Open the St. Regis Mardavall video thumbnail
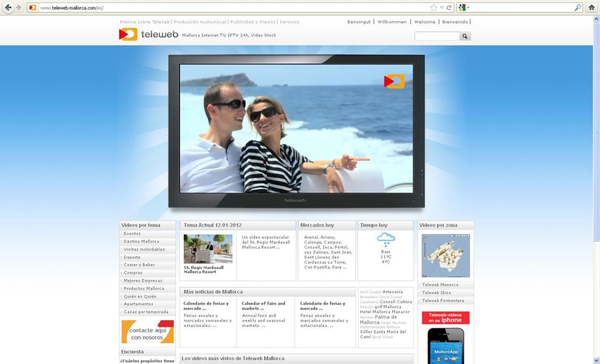This screenshot has height=364, width=600. pos(207,249)
